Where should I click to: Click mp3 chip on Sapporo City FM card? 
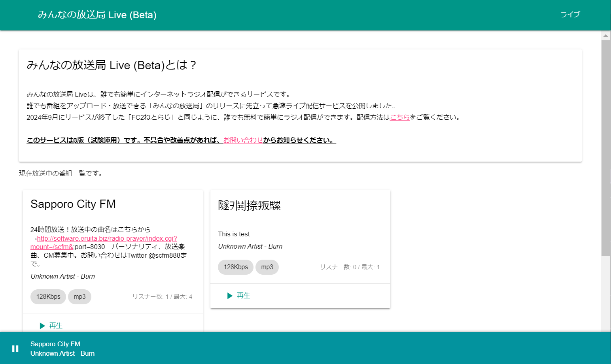click(79, 297)
